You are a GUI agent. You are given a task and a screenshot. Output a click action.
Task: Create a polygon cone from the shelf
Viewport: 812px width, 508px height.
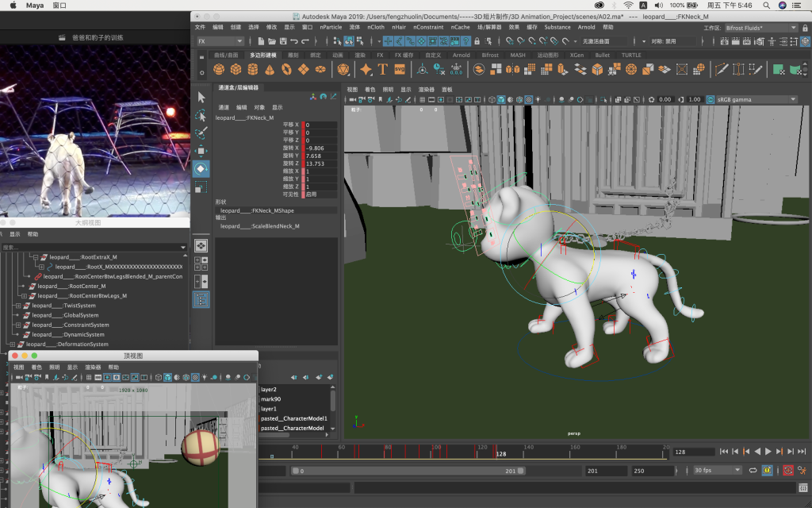270,69
